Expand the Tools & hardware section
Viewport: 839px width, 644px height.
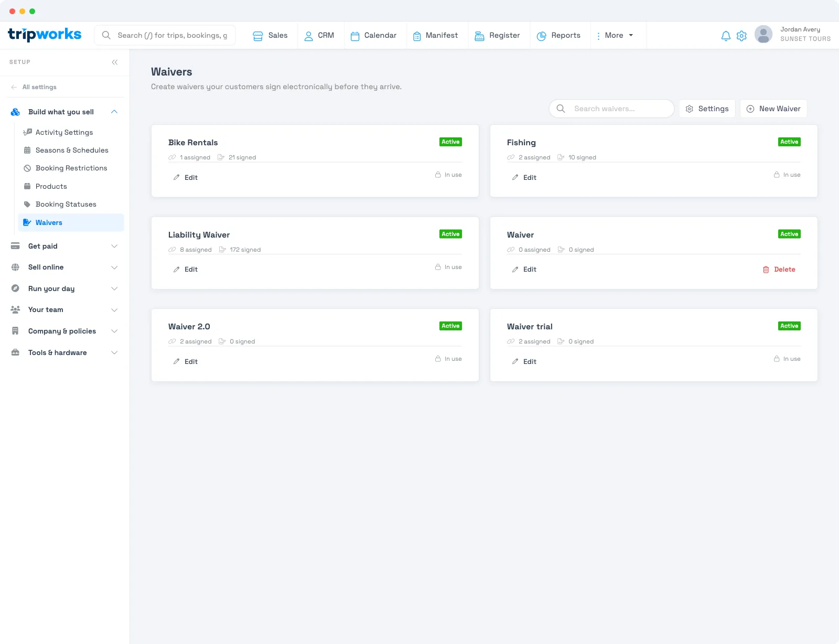click(114, 352)
